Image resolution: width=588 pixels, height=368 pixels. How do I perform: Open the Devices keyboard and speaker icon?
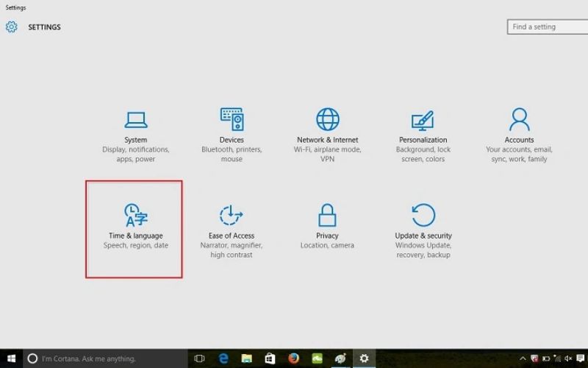232,119
